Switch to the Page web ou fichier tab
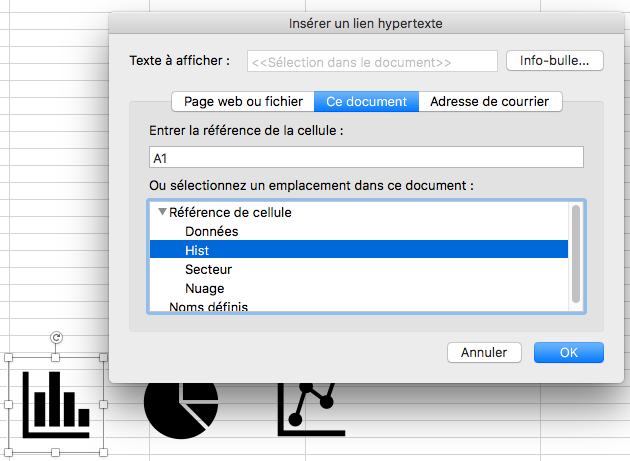Image resolution: width=630 pixels, height=461 pixels. [242, 101]
